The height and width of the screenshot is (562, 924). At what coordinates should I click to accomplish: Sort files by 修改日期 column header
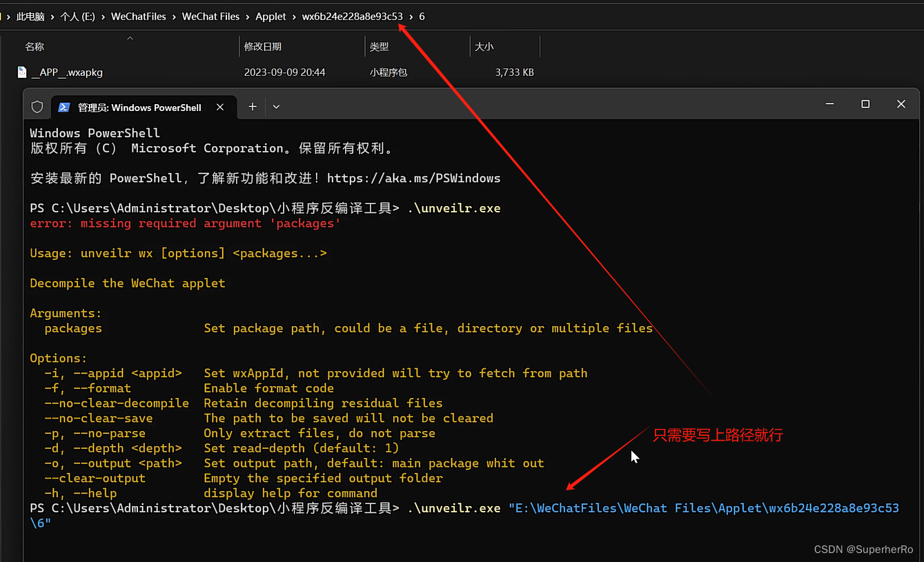coord(263,46)
